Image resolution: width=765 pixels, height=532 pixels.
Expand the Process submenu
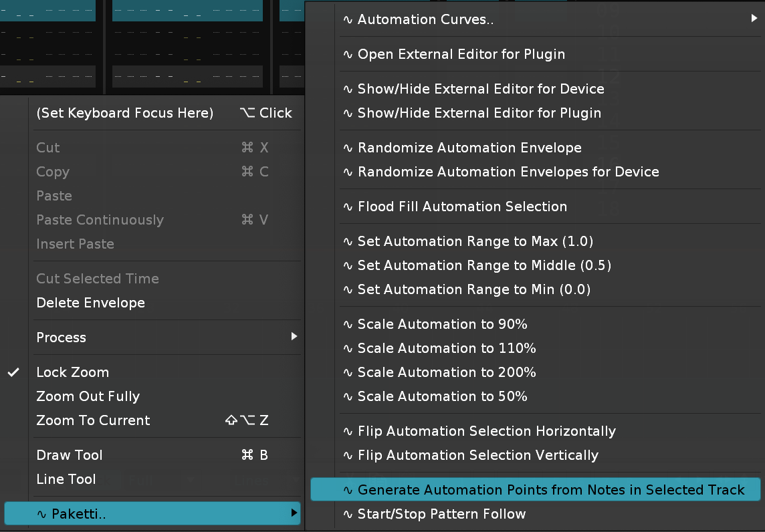pos(62,338)
